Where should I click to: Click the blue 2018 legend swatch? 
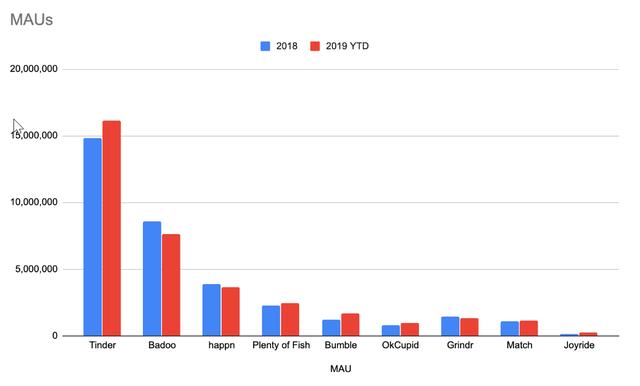[265, 46]
